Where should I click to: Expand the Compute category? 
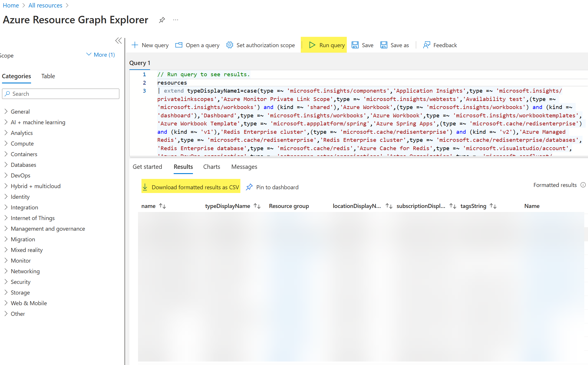pos(6,143)
